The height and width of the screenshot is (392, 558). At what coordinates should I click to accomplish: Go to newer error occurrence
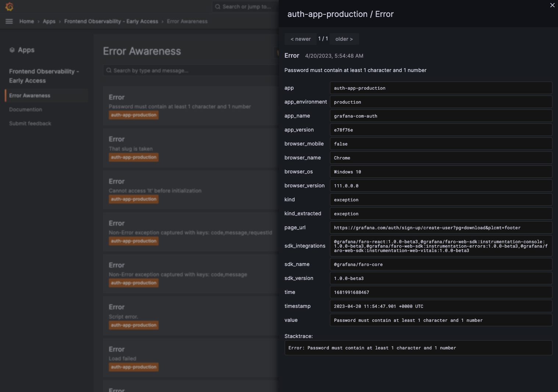[301, 39]
